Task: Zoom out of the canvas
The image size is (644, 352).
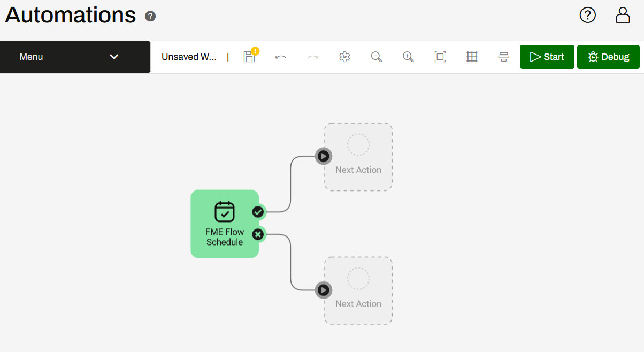Action: point(377,57)
